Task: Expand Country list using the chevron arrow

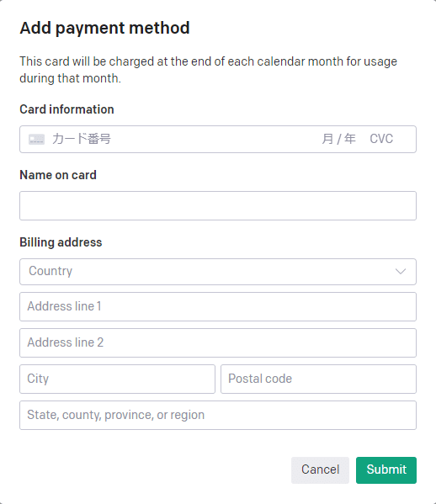Action: coord(401,272)
